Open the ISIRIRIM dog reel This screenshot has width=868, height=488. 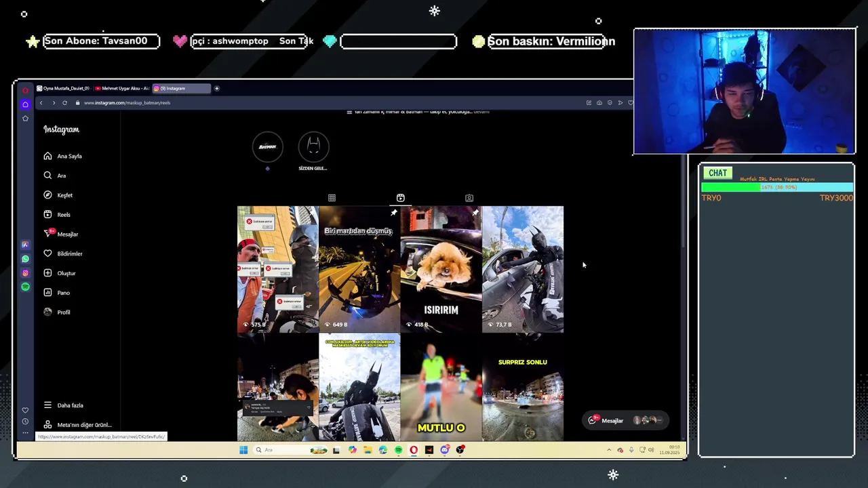point(441,269)
